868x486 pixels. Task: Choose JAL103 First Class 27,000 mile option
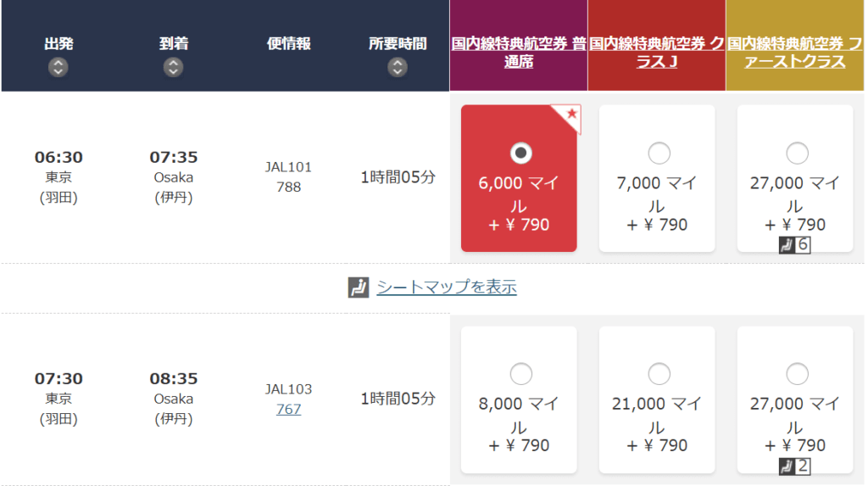(797, 374)
